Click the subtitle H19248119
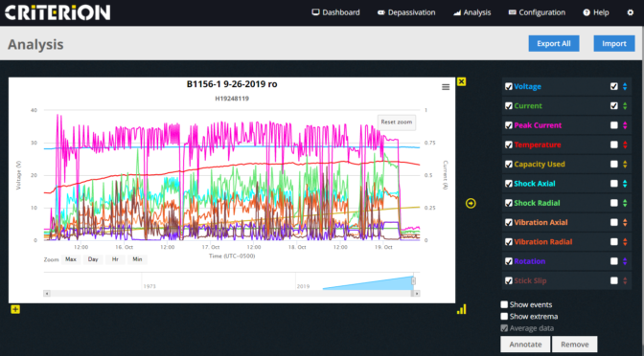Viewport: 644px width, 356px height. pos(232,99)
